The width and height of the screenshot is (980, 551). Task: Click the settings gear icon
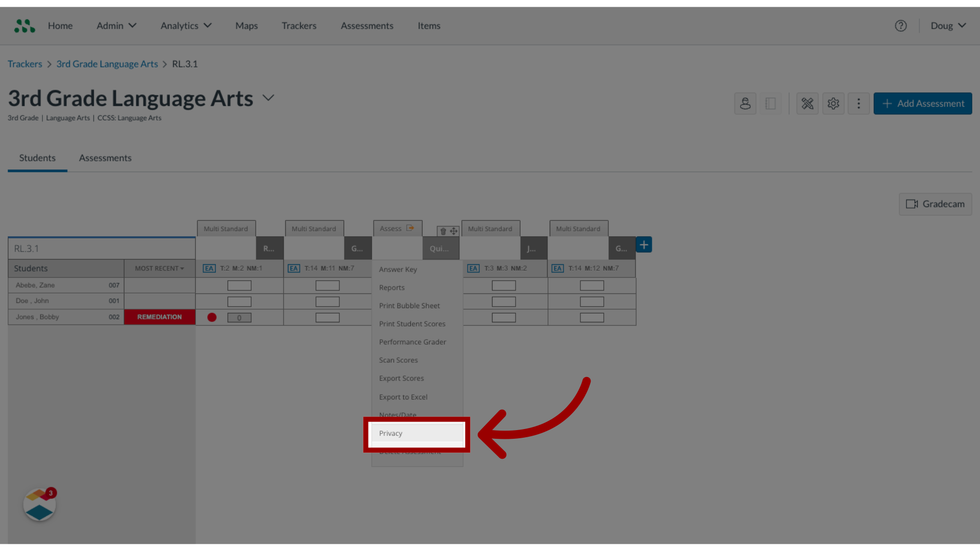(834, 103)
